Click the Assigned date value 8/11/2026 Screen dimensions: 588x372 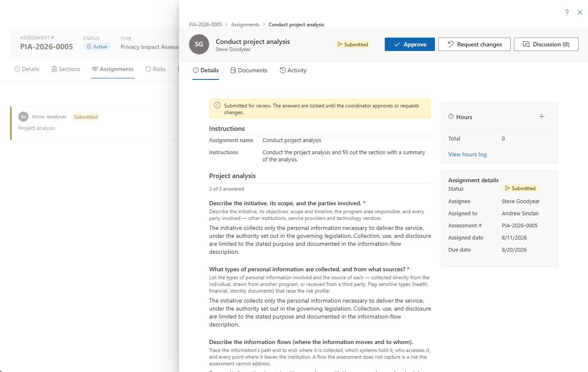pos(514,237)
